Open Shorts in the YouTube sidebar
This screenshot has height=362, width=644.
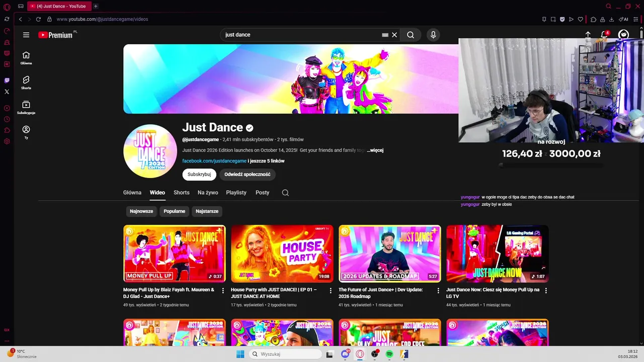[26, 82]
